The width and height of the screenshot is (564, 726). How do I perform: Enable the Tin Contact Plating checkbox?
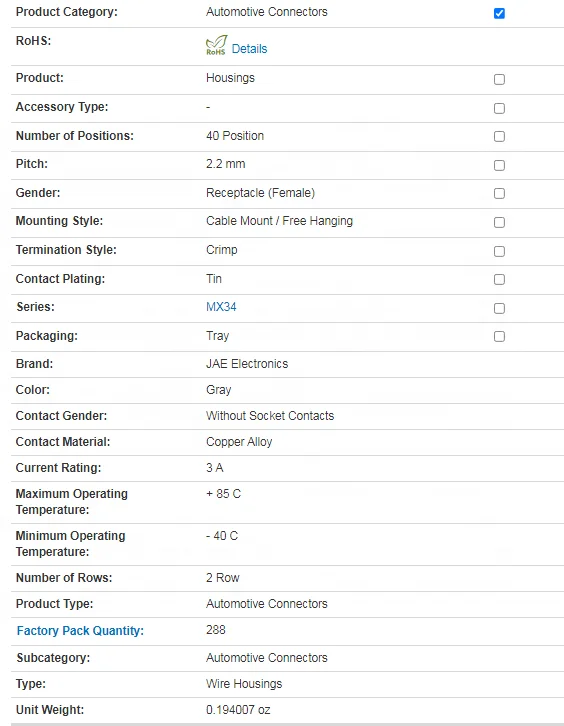click(499, 280)
